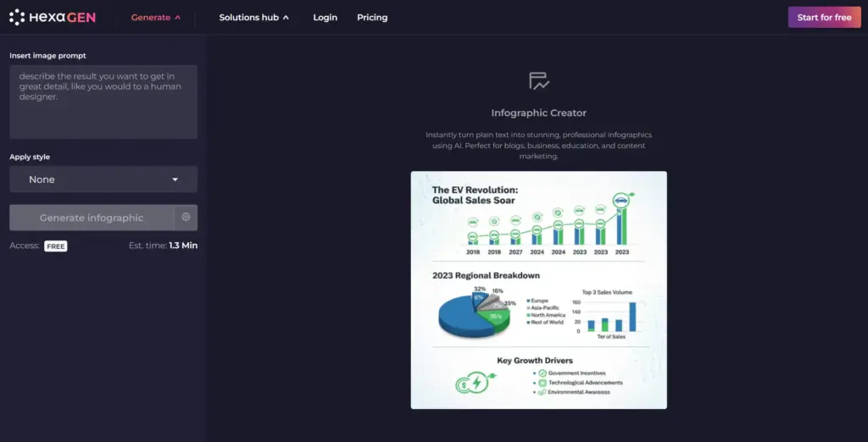Expand the Solutions hub dropdown
868x442 pixels.
(253, 18)
